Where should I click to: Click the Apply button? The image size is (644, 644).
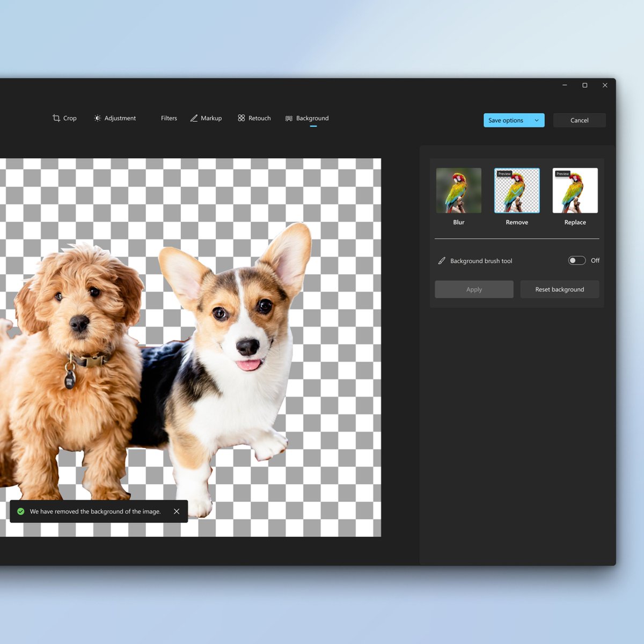pyautogui.click(x=474, y=289)
